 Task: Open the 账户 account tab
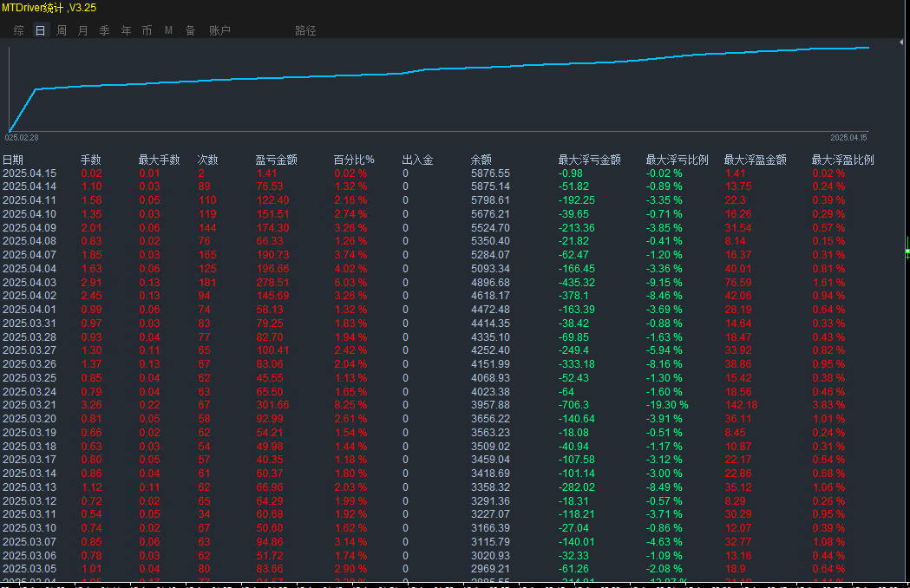tap(219, 30)
